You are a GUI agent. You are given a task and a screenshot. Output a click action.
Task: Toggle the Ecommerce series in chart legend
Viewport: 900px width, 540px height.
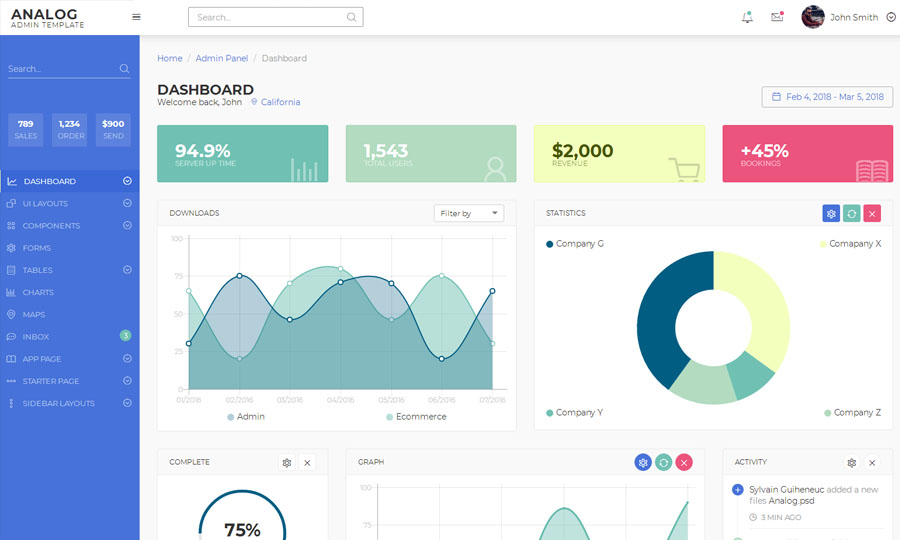[416, 417]
